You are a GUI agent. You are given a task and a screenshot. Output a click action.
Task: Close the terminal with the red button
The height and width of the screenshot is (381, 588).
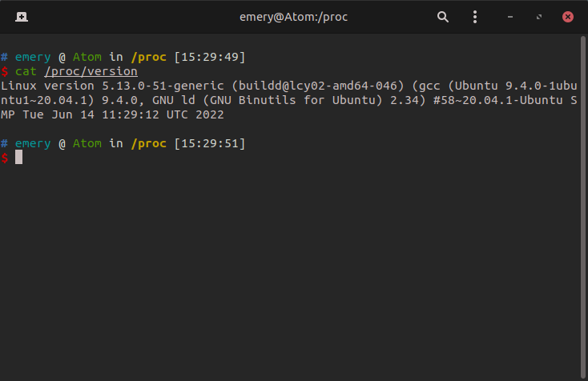568,17
